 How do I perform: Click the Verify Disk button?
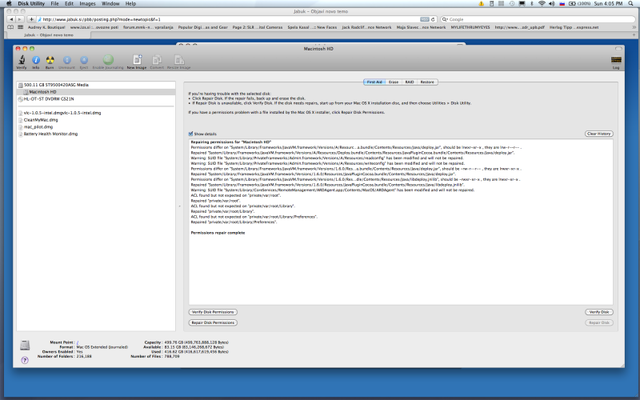599,312
